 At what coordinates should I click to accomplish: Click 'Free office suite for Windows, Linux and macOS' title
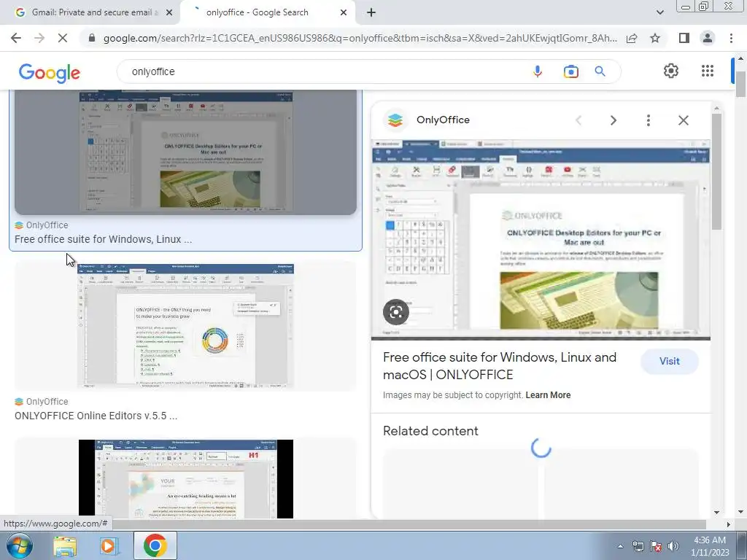(500, 366)
